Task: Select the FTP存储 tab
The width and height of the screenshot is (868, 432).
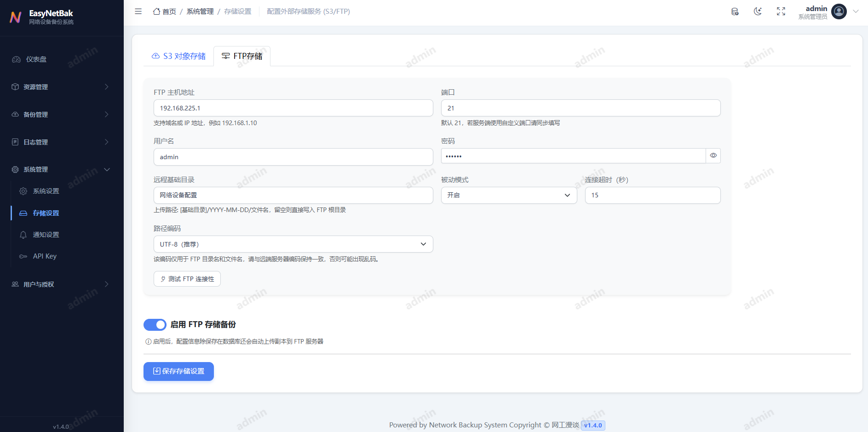Action: [x=242, y=56]
